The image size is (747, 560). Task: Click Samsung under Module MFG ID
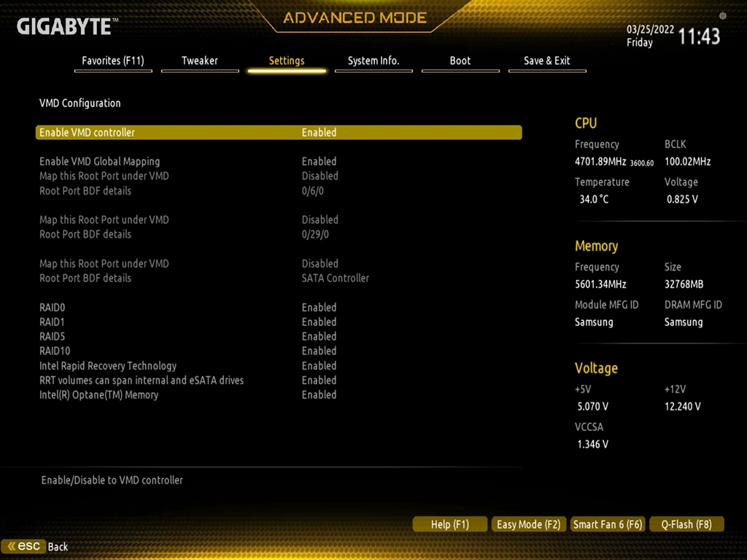coord(594,322)
